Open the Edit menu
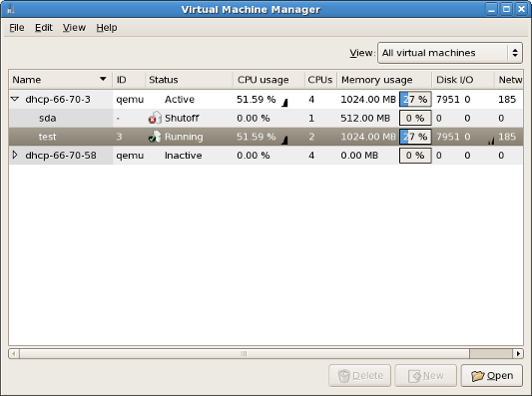This screenshot has width=532, height=396. tap(44, 28)
